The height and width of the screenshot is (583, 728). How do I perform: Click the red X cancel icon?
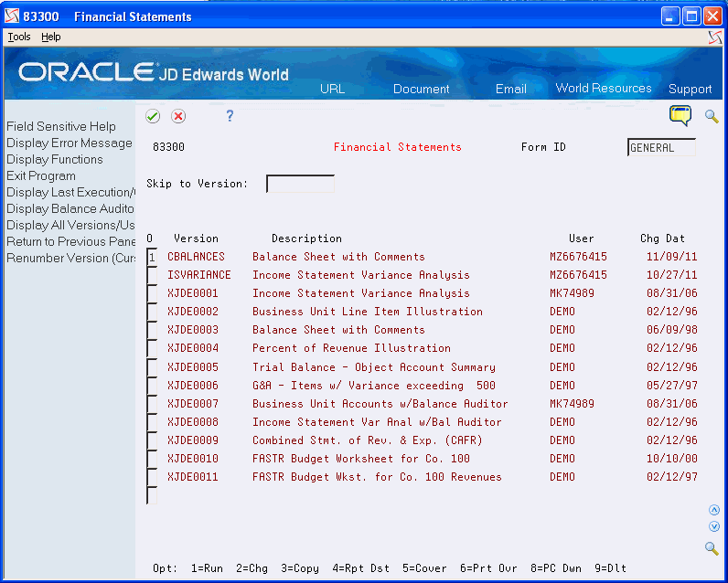178,116
